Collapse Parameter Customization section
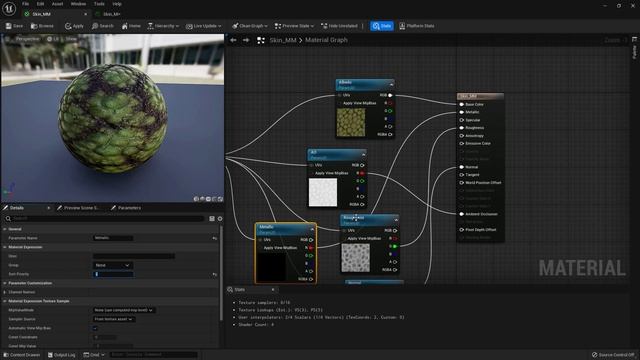Viewport: 640px width, 360px height. 4,283
